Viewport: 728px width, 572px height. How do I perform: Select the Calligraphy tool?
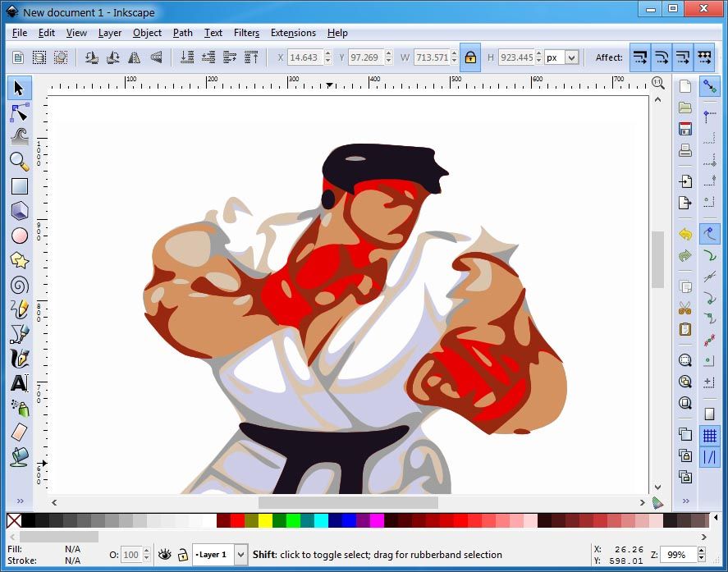(19, 359)
